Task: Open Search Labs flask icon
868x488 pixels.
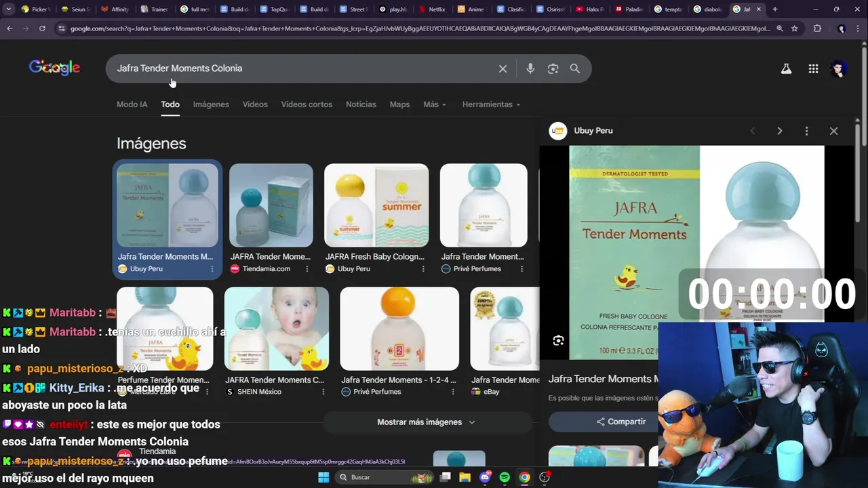Action: tap(786, 68)
